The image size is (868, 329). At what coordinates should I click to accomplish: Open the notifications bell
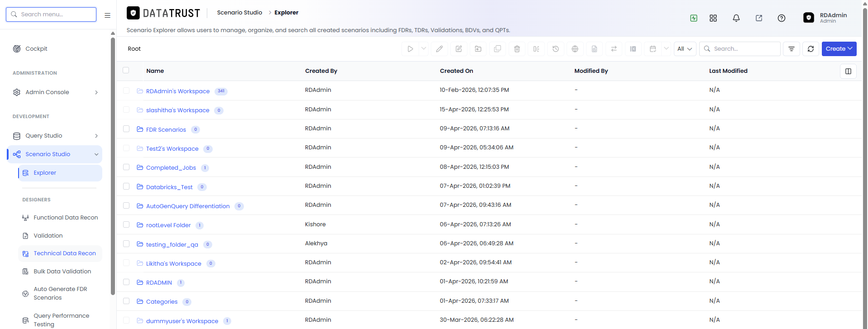tap(736, 18)
